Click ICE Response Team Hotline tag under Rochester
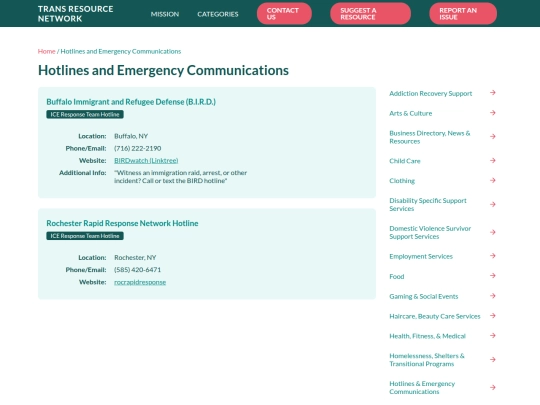Image resolution: width=540 pixels, height=405 pixels. (85, 236)
